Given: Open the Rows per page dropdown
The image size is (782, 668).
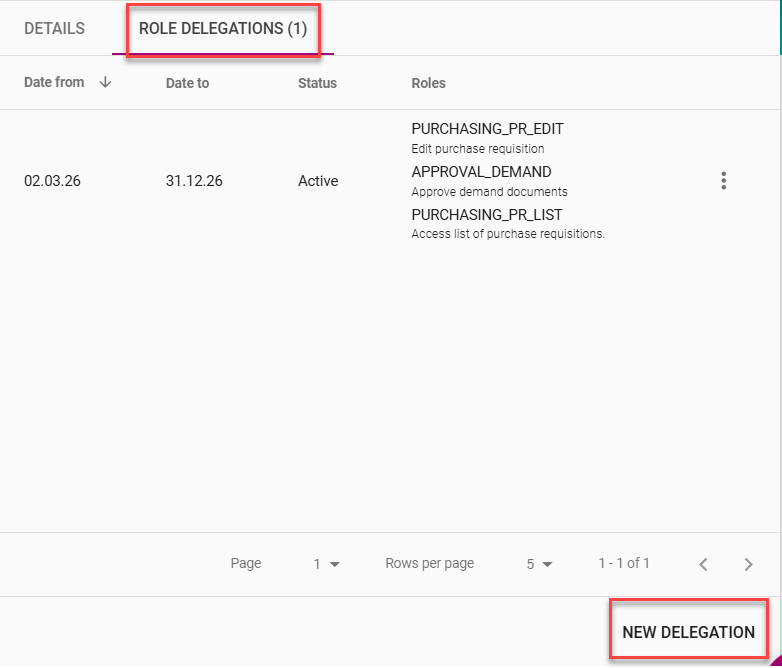Looking at the screenshot, I should (539, 564).
